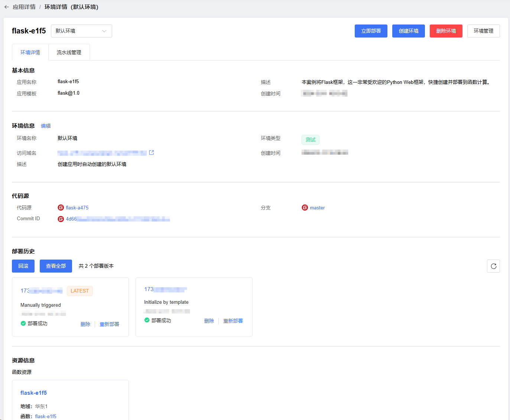Viewport: 510px width, 420px height.
Task: Click the Gitee icon beside the Commit ID
Action: [61, 219]
